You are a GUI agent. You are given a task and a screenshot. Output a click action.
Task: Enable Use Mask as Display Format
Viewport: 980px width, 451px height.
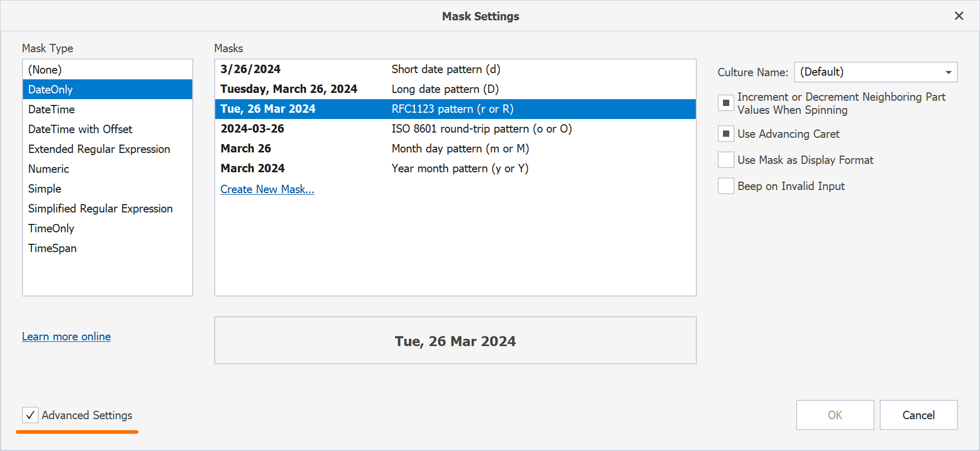tap(726, 160)
